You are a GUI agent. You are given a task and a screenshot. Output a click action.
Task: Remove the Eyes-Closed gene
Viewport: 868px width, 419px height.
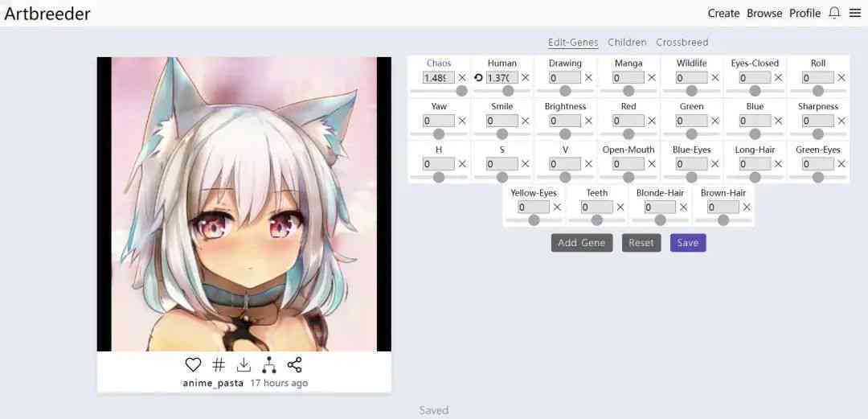click(x=778, y=77)
